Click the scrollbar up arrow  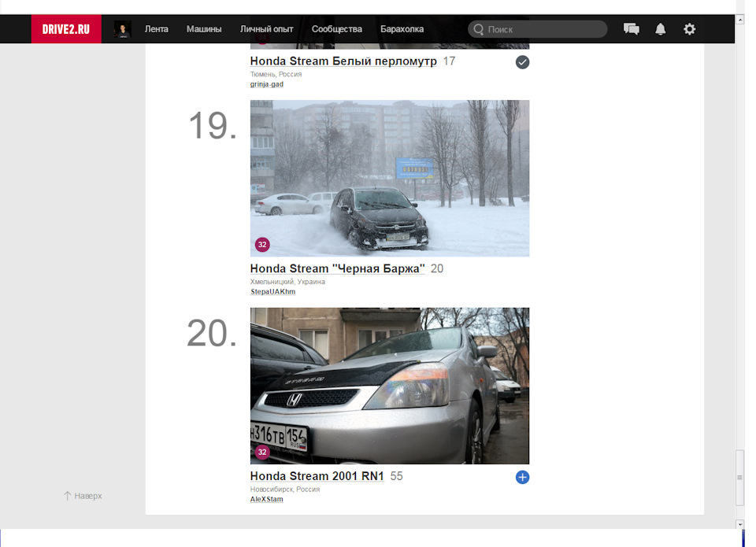740,20
